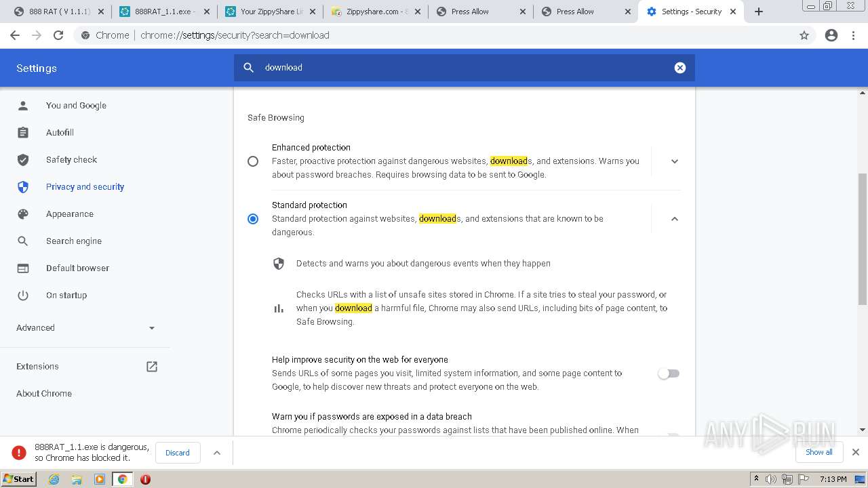Open the About Chrome page
The height and width of the screenshot is (488, 868).
44,394
